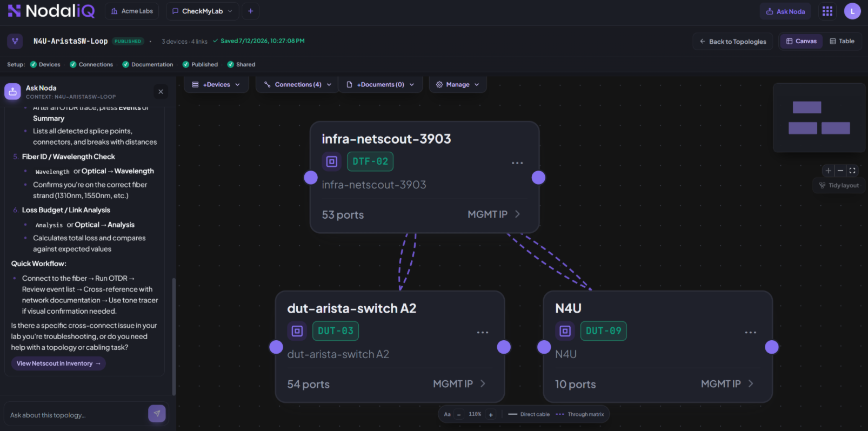Open the Acme Labs organization selector

click(132, 11)
